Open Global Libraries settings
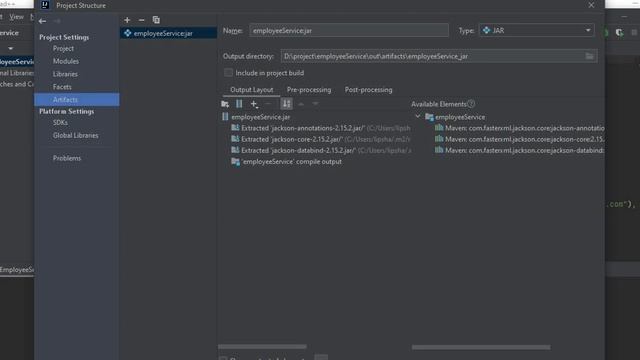The width and height of the screenshot is (640, 360). [76, 136]
